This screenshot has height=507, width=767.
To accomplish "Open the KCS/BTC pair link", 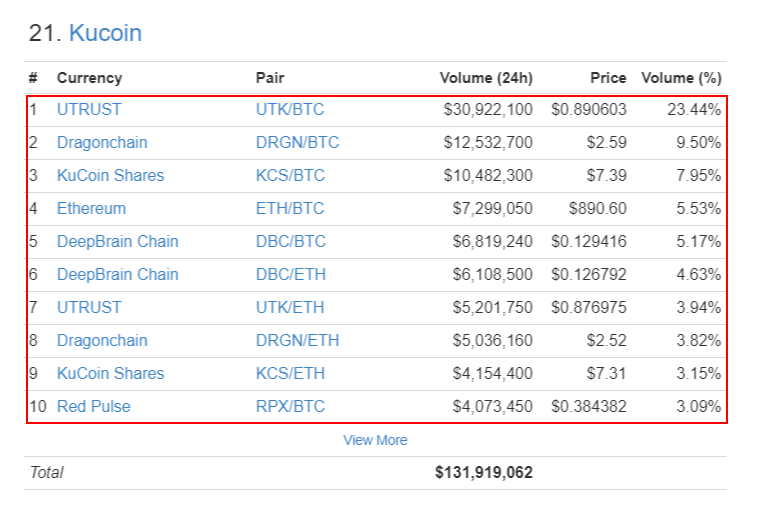I will [x=291, y=175].
